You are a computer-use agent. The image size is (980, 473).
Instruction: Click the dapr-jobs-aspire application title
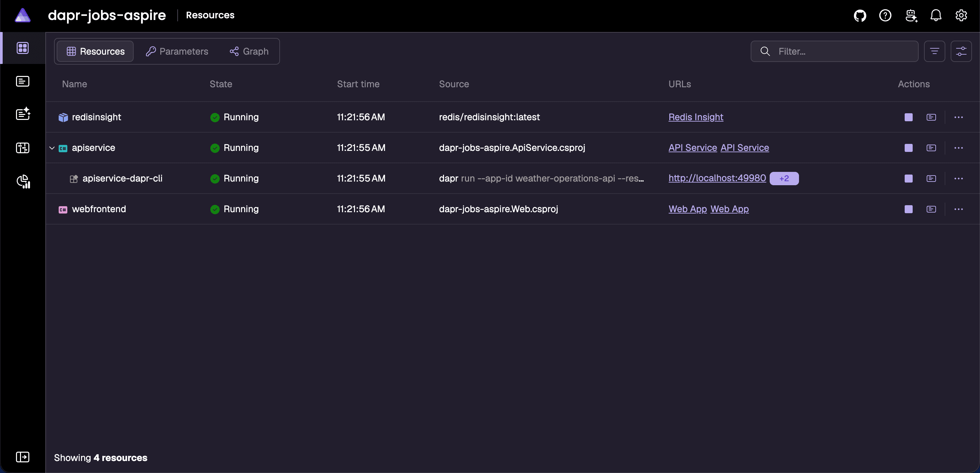[x=107, y=15]
